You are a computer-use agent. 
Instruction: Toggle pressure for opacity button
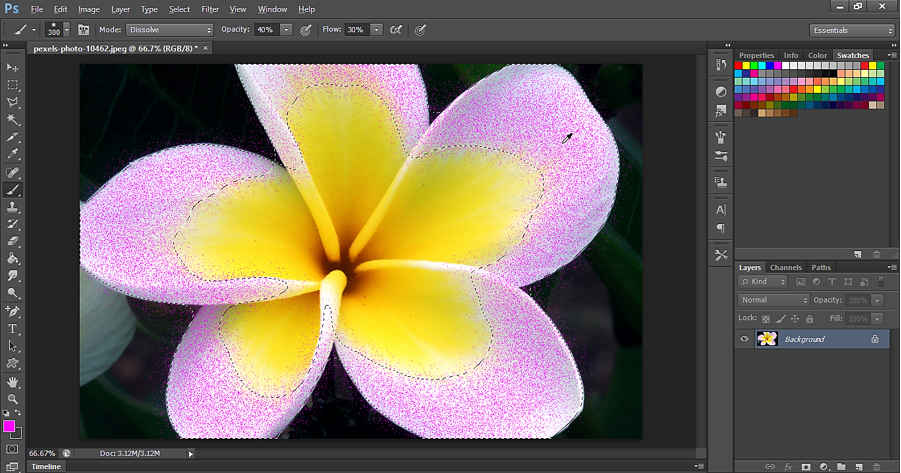click(306, 30)
